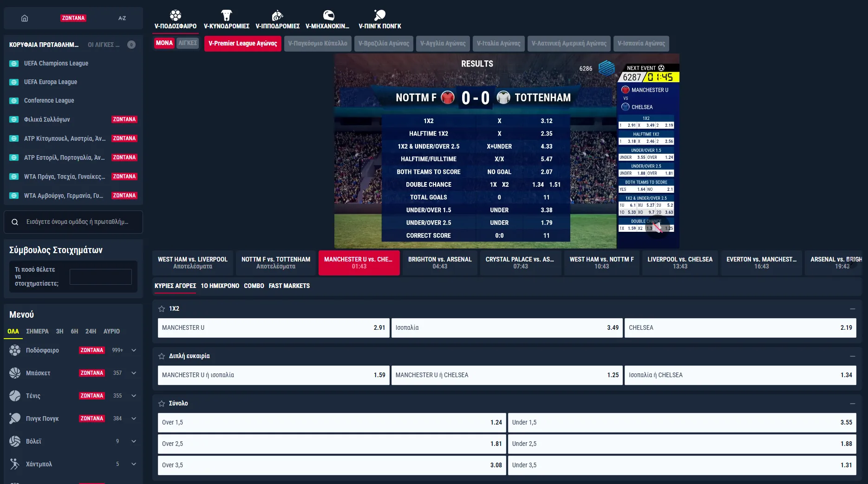Screen dimensions: 868x484
Task: Select ΚΟΡΥΦΑΙΑ ΠΡΩΤΑΘΛΗΜΑΤΑ tab
Action: click(x=44, y=45)
